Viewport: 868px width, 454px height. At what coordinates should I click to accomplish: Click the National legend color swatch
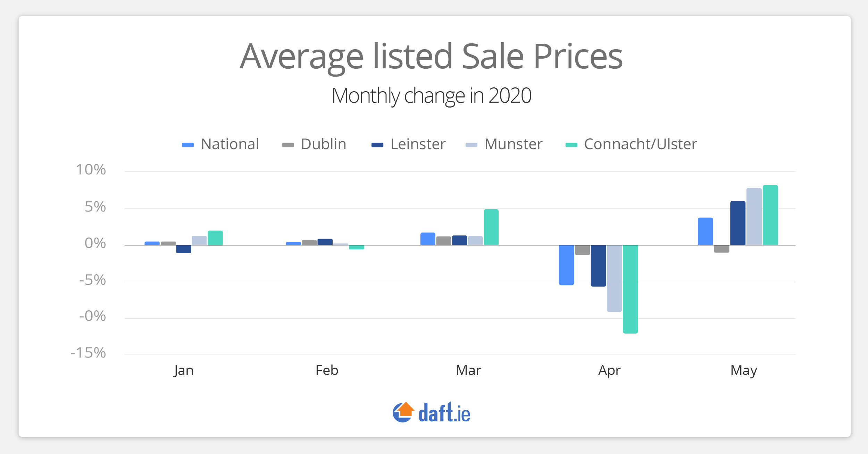[x=188, y=145]
